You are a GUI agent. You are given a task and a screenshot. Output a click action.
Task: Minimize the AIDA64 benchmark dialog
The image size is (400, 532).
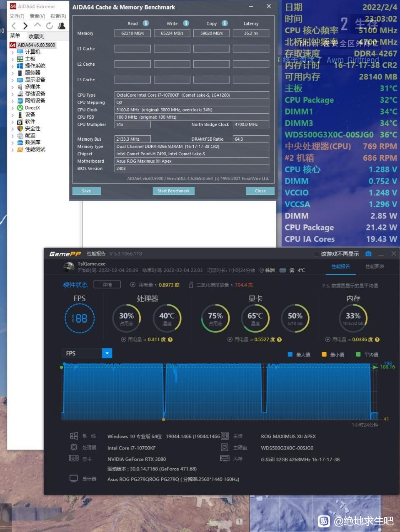[x=251, y=7]
